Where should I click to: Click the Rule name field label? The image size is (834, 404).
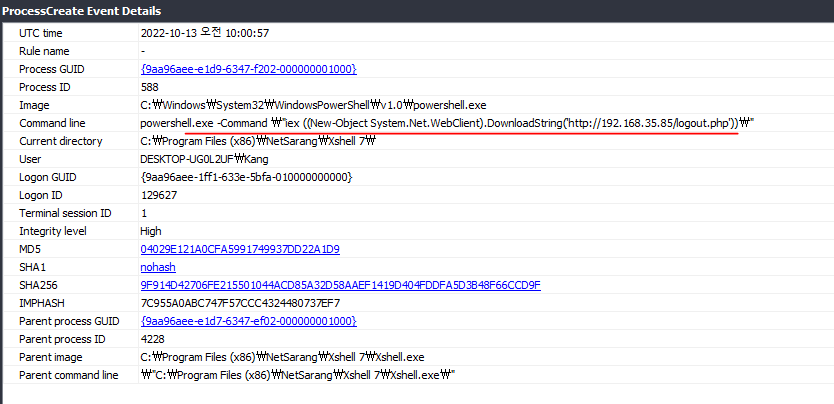[44, 51]
